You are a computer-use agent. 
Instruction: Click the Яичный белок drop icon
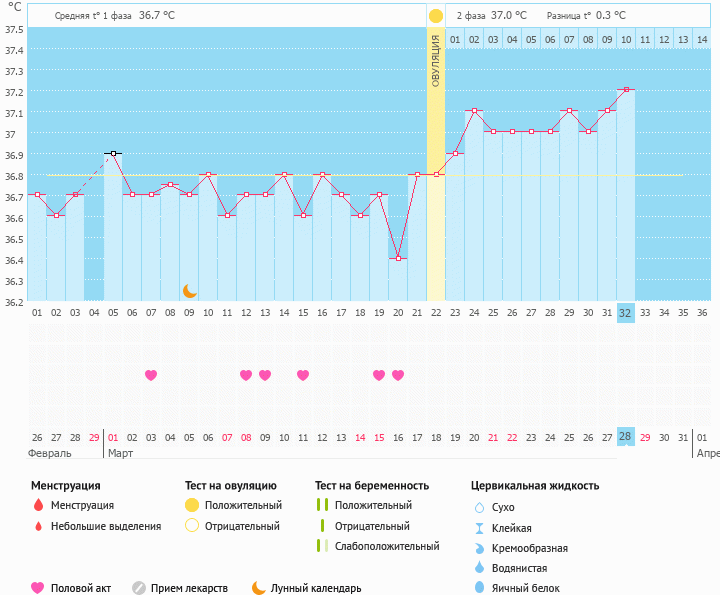tap(479, 588)
